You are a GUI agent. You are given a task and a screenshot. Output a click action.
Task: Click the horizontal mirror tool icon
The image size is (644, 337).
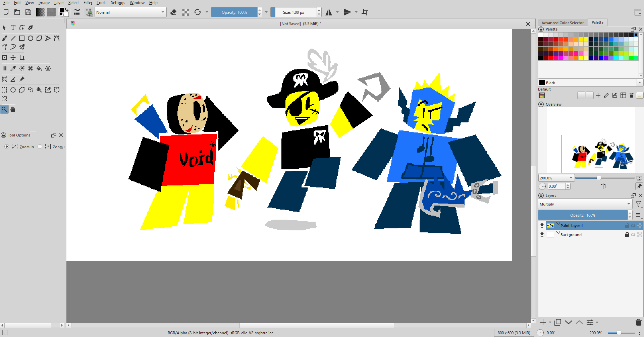pos(329,12)
